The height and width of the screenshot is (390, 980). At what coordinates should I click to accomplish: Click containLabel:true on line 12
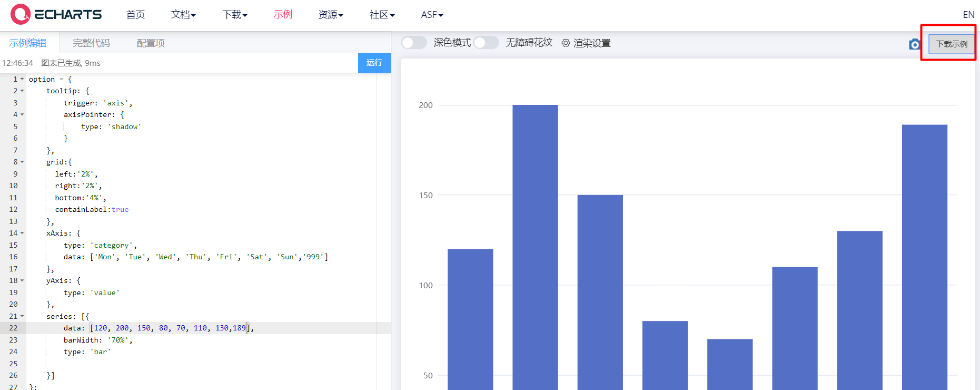pos(92,209)
